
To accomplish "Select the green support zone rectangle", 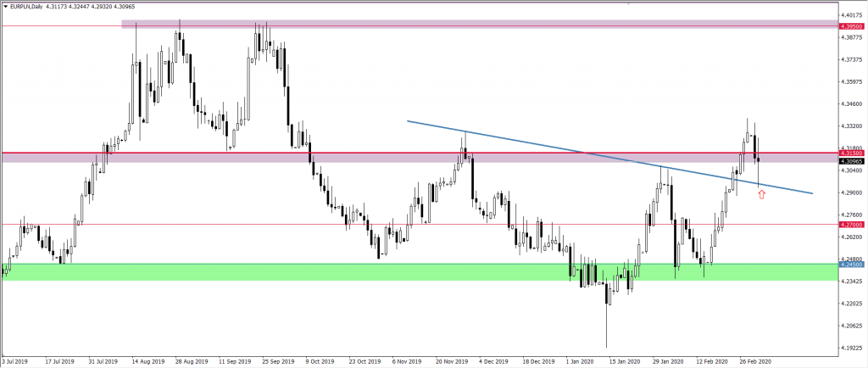I will 420,271.
